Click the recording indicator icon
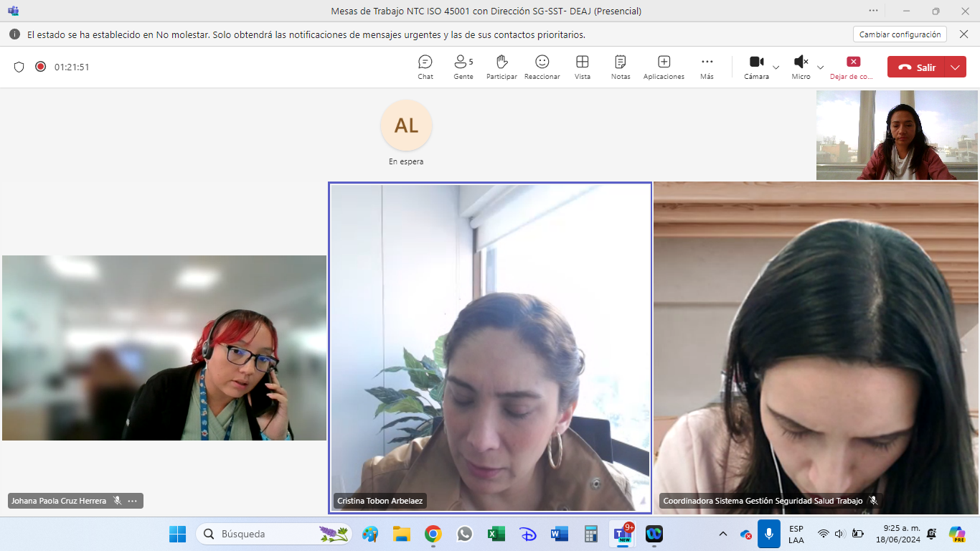The width and height of the screenshot is (980, 551). [x=41, y=67]
